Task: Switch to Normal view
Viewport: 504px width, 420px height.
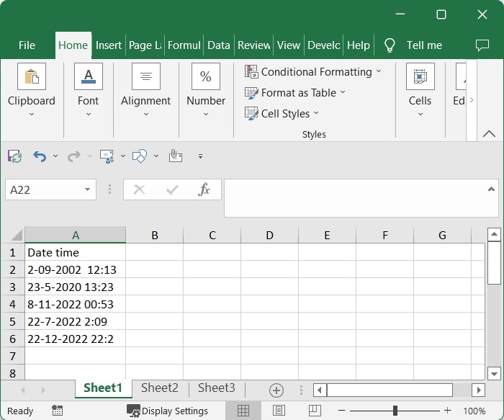Action: (x=243, y=411)
